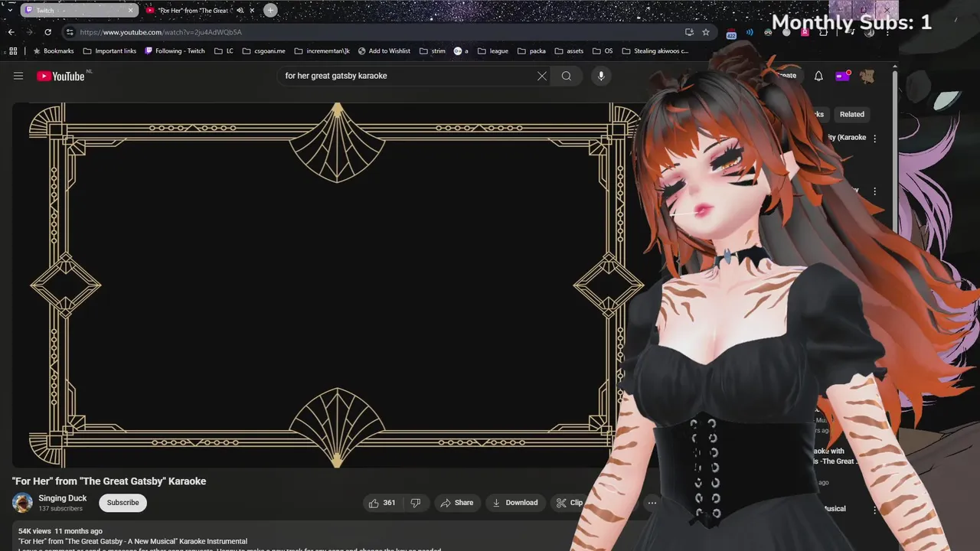Image resolution: width=980 pixels, height=551 pixels.
Task: Select the Related filter chip
Action: [x=851, y=114]
